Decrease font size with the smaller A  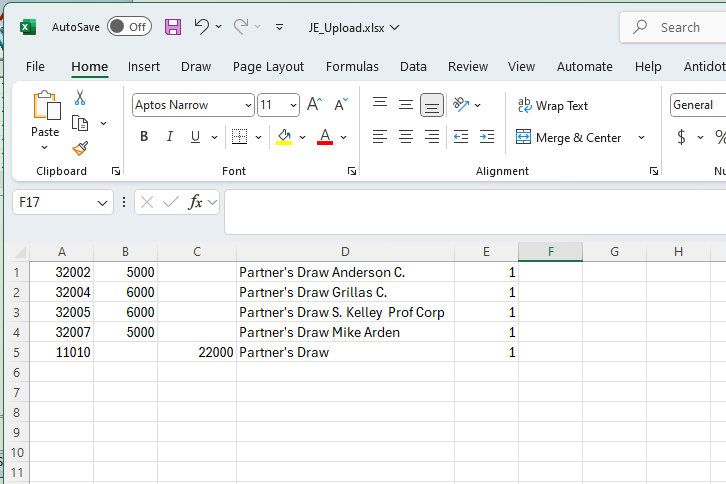[341, 104]
